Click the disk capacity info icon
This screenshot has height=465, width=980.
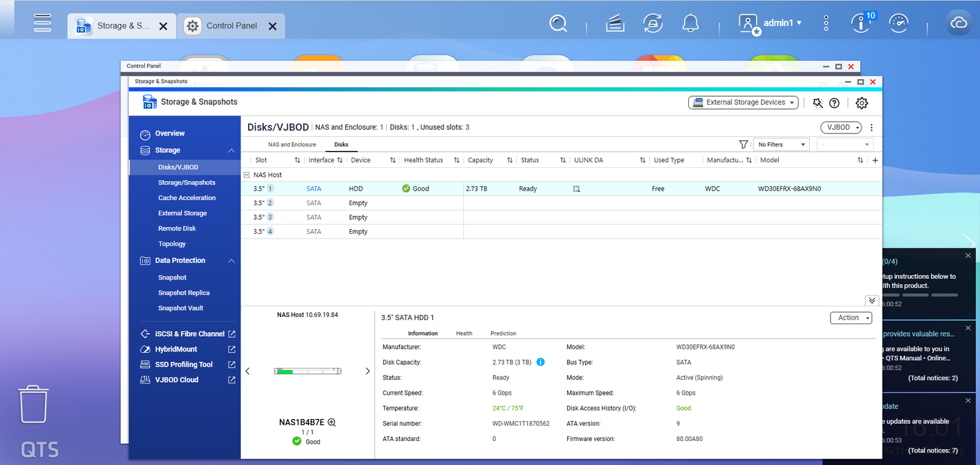(x=541, y=363)
